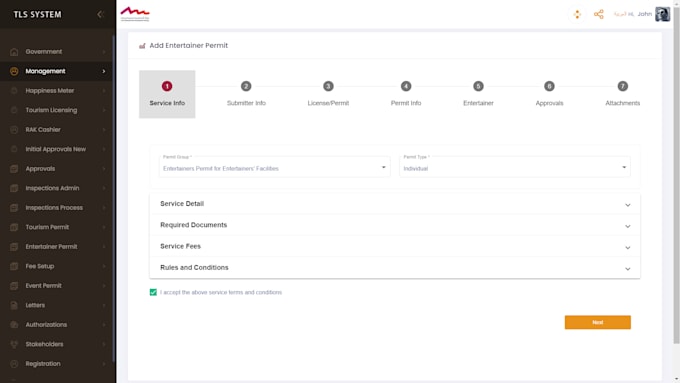Switch language via the Arabic link
The image size is (680, 383).
coord(620,14)
